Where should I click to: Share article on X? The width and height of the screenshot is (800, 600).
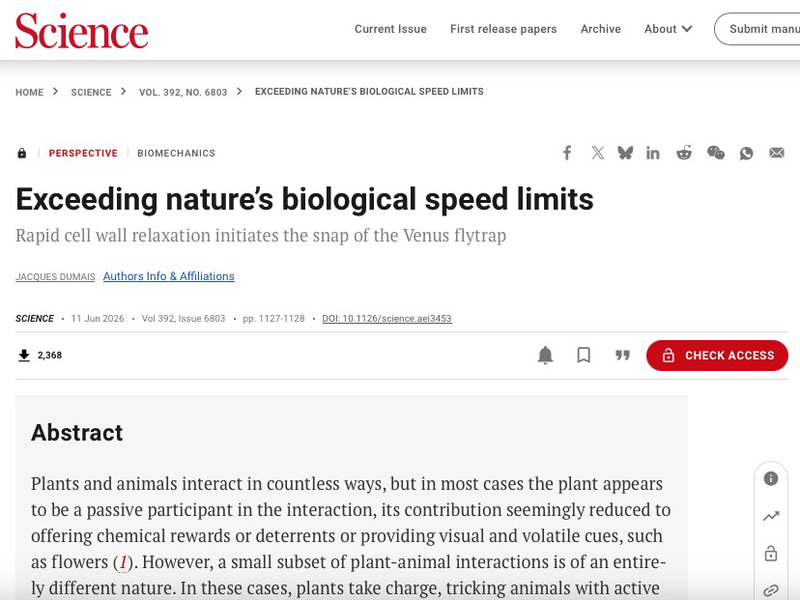(x=597, y=153)
